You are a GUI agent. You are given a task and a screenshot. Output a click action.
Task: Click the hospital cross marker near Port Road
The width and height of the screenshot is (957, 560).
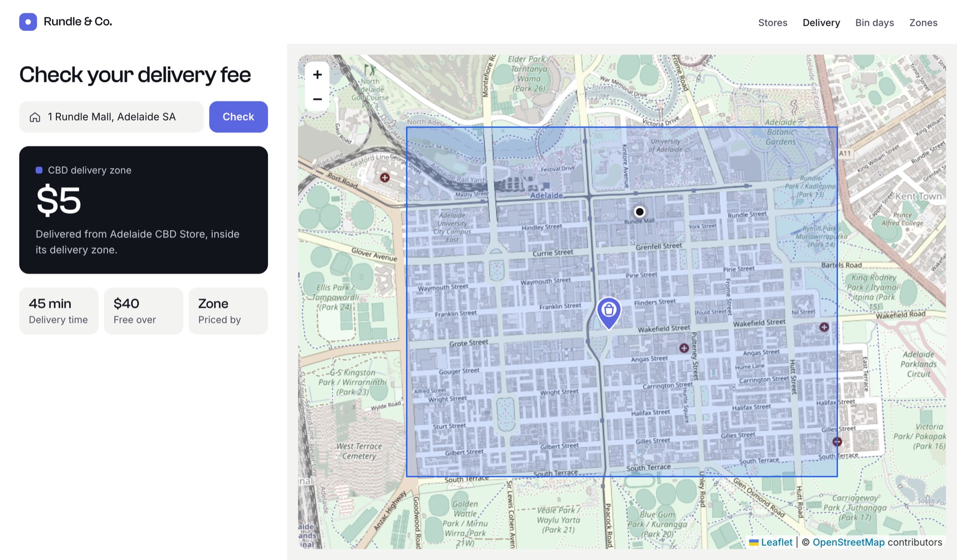[385, 177]
